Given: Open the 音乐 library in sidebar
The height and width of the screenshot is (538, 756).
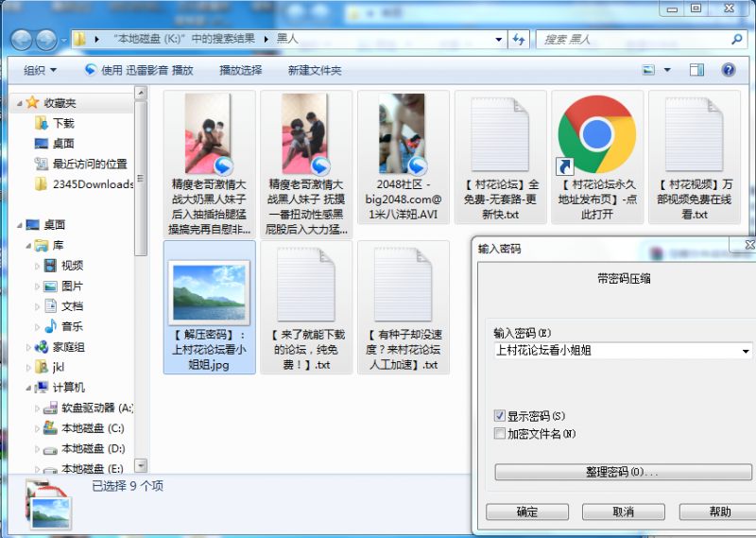Looking at the screenshot, I should 72,326.
